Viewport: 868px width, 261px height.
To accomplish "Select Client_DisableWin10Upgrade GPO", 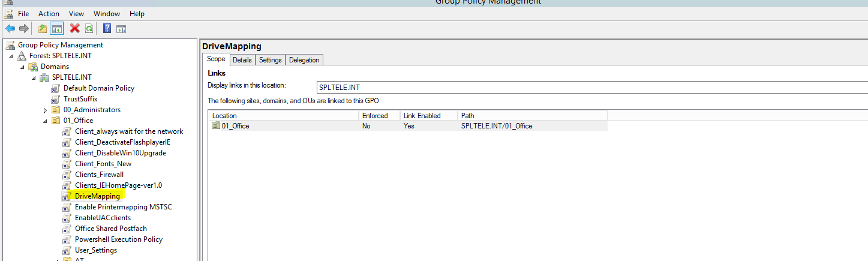I will [x=121, y=153].
